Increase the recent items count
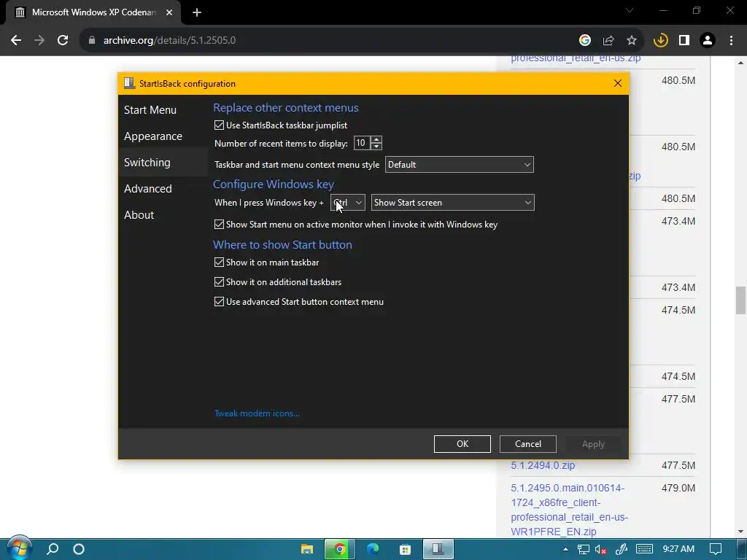The height and width of the screenshot is (560, 747). tap(376, 139)
